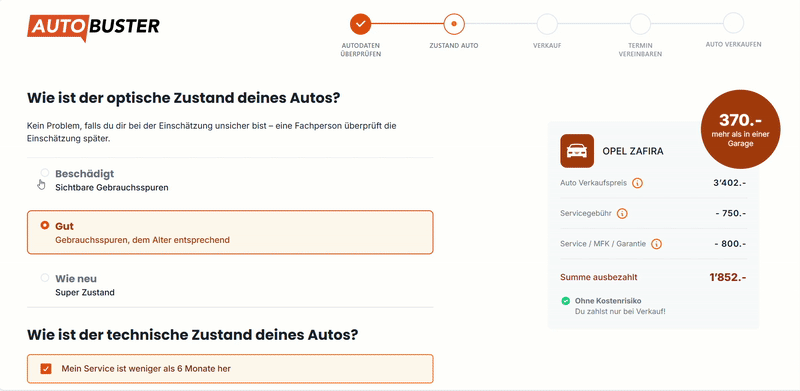Click the Zustand Auto step label
Viewport: 800px width, 391px height.
454,45
